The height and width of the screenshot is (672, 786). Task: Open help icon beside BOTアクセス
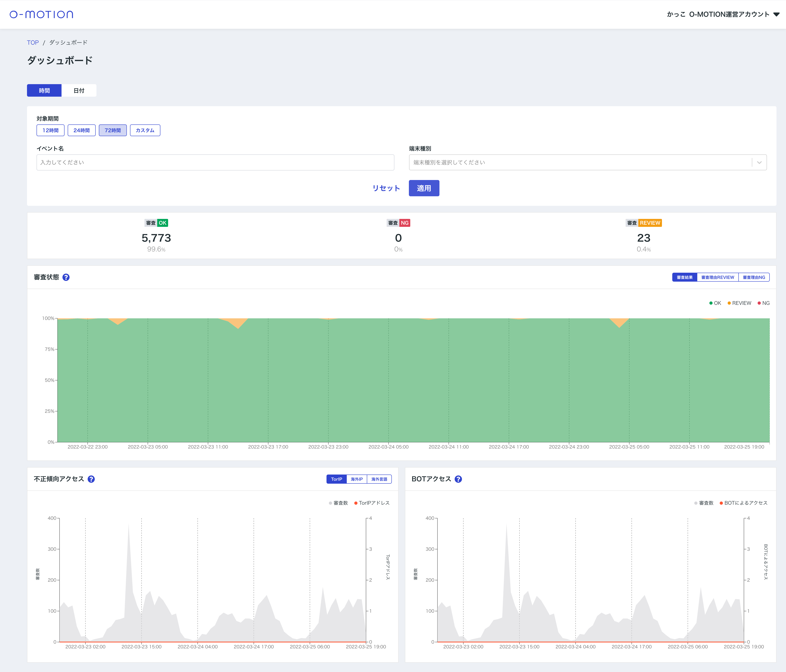458,479
